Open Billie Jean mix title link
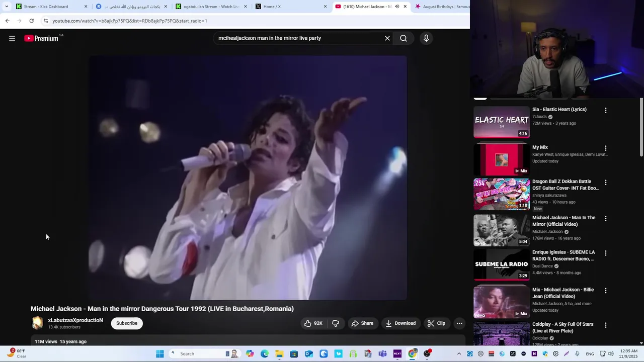The height and width of the screenshot is (362, 644). tap(563, 293)
